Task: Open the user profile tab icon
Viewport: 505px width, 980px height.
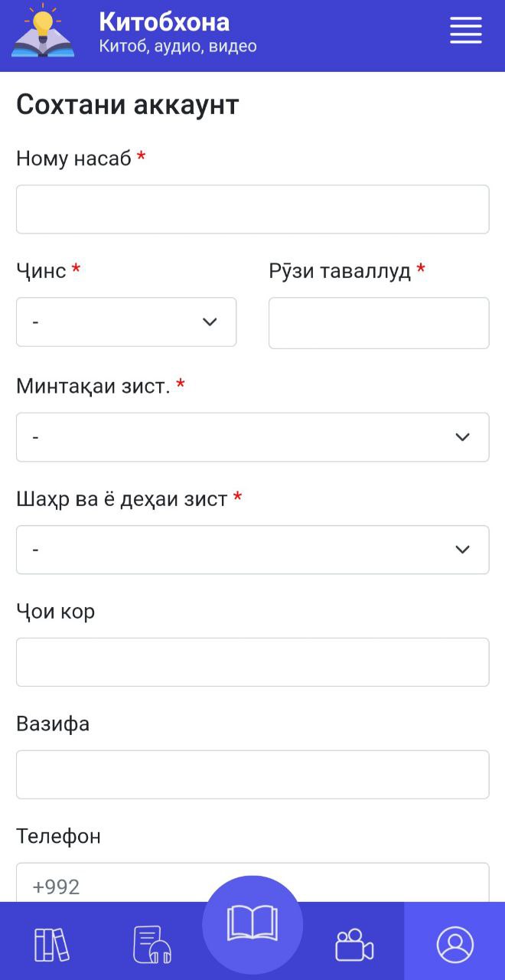Action: click(x=455, y=944)
